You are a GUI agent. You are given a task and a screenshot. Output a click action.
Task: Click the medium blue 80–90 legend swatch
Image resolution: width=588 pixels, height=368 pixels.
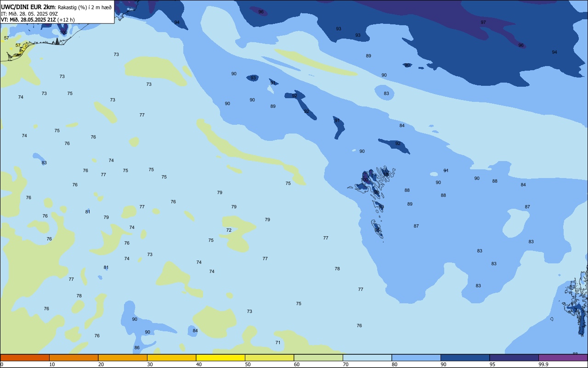pos(416,357)
